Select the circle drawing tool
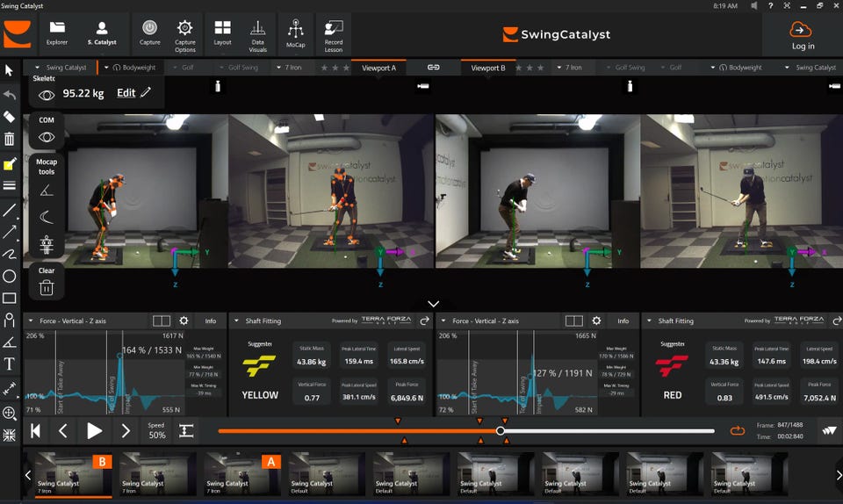 tap(9, 277)
